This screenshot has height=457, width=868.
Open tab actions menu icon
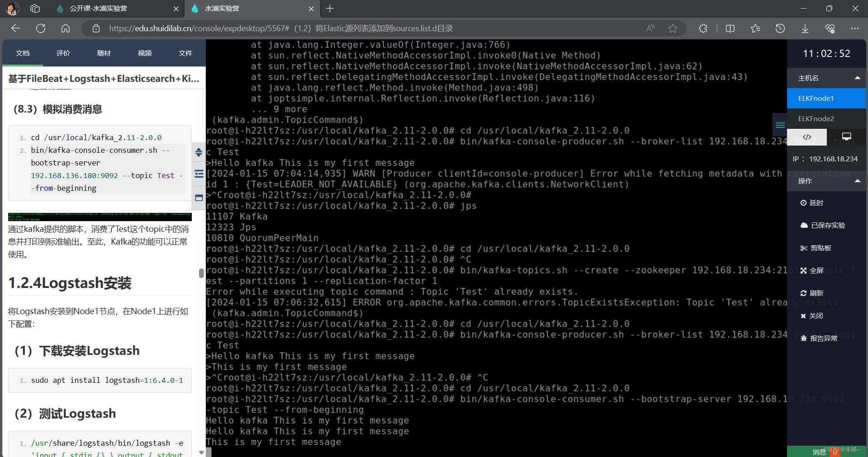[35, 9]
